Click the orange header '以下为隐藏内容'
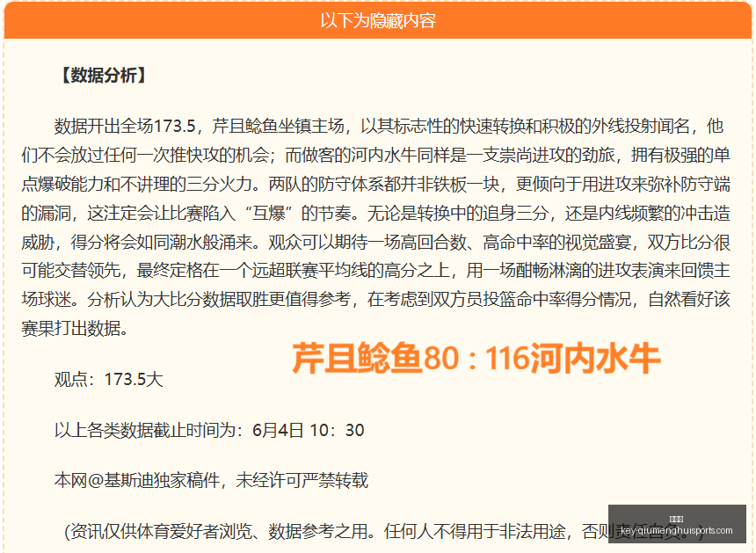This screenshot has width=756, height=553. pyautogui.click(x=378, y=21)
